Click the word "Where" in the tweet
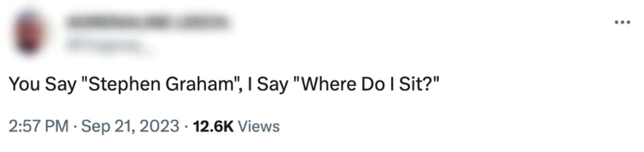The width and height of the screenshot is (644, 152). [328, 84]
